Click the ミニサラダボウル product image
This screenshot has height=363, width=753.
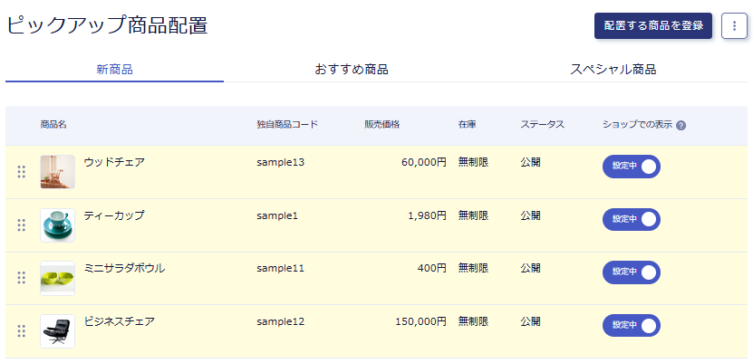(58, 278)
